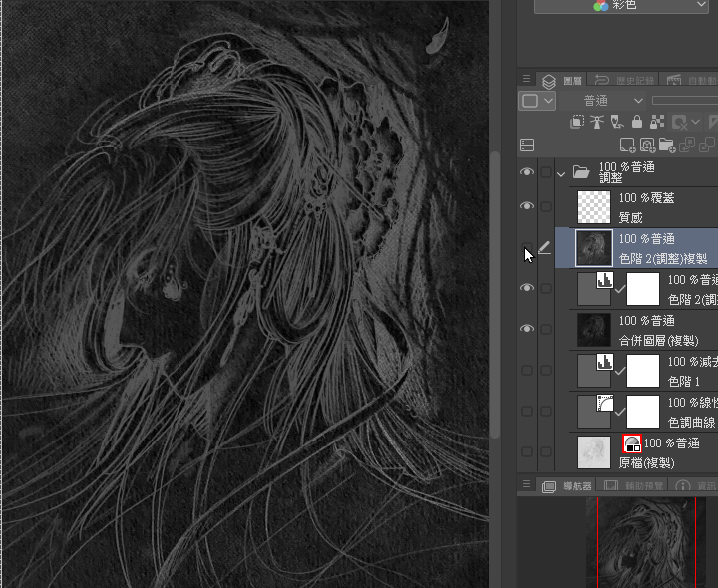Show the 原檔(複製) layer
Image resolution: width=718 pixels, height=588 pixels.
pos(527,451)
